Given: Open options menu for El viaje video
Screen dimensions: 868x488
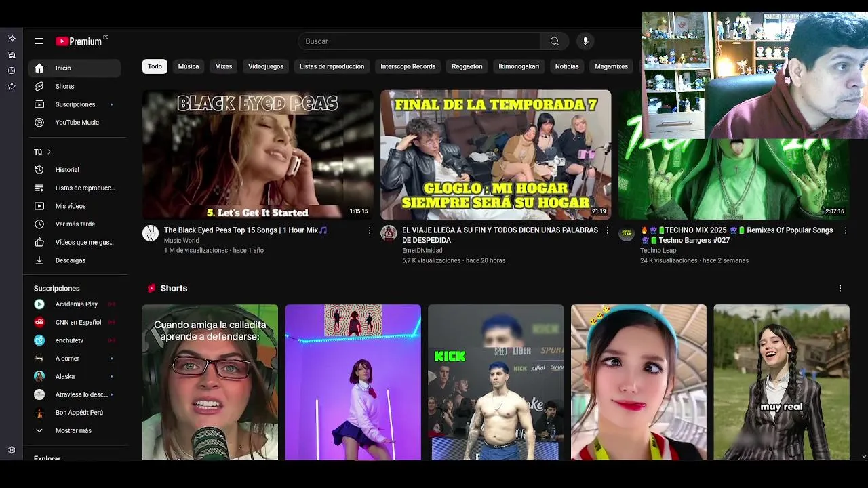Looking at the screenshot, I should 608,231.
